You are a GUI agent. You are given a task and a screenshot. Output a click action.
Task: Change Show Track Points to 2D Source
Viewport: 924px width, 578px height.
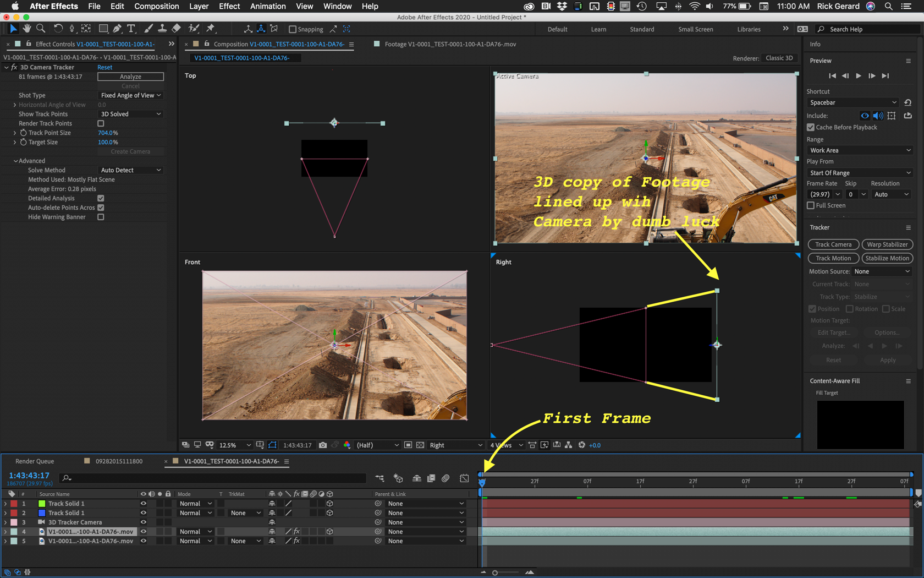(130, 114)
